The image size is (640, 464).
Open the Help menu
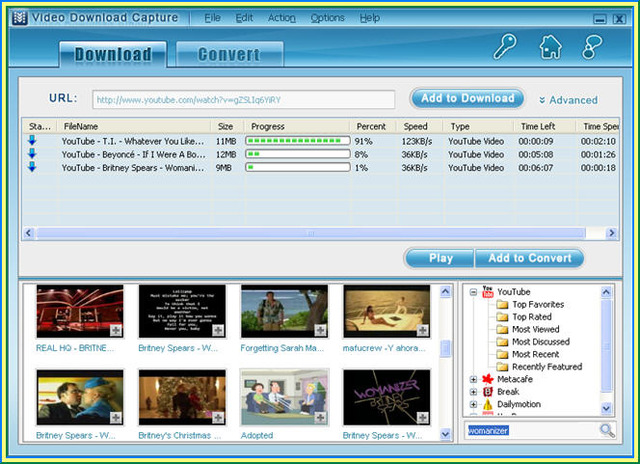click(x=369, y=18)
